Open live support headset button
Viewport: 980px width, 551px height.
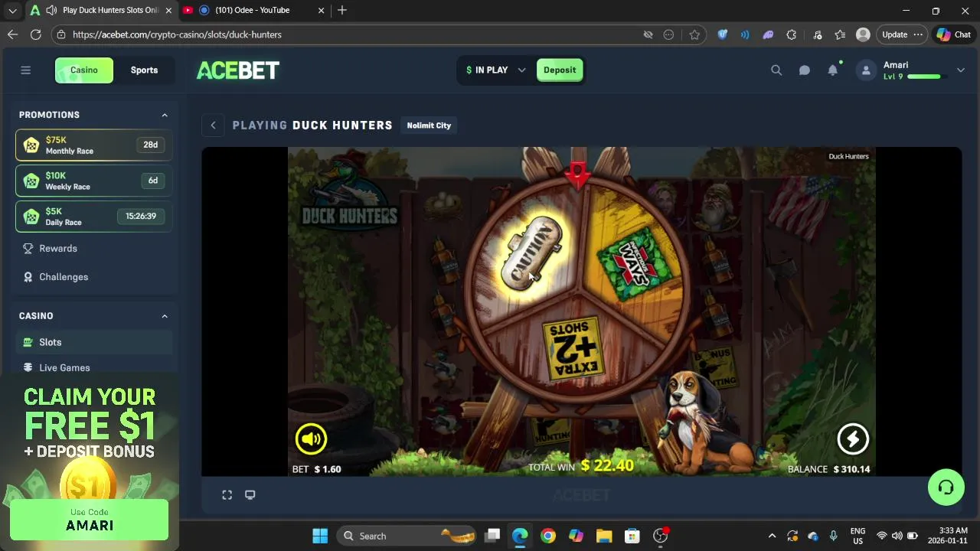(946, 487)
